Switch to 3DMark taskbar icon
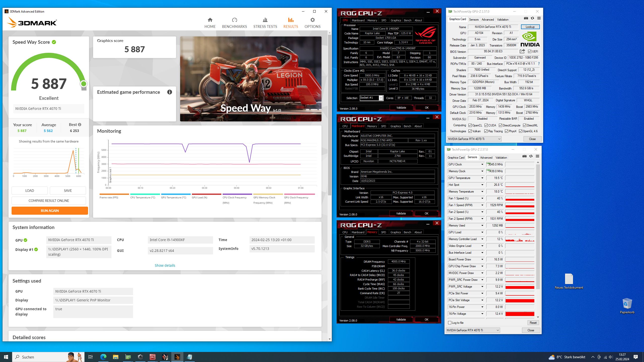This screenshot has width=644, height=362. 177,357
